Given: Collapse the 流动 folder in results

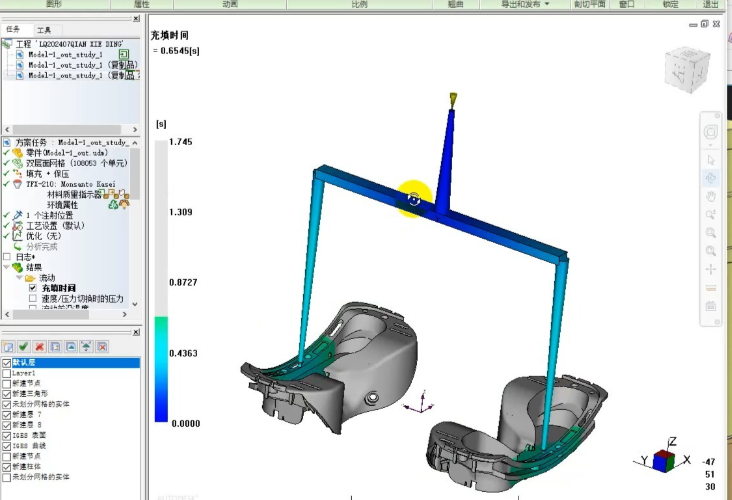Looking at the screenshot, I should coord(19,278).
